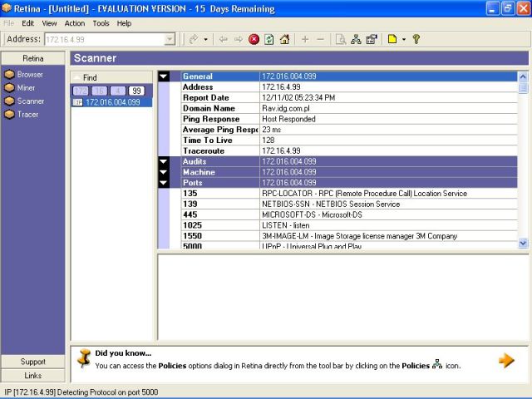
Task: Open the Tools menu
Action: (101, 23)
